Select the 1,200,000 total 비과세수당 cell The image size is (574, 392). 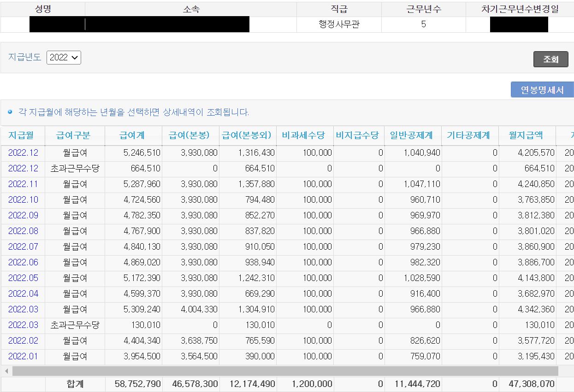coord(305,384)
